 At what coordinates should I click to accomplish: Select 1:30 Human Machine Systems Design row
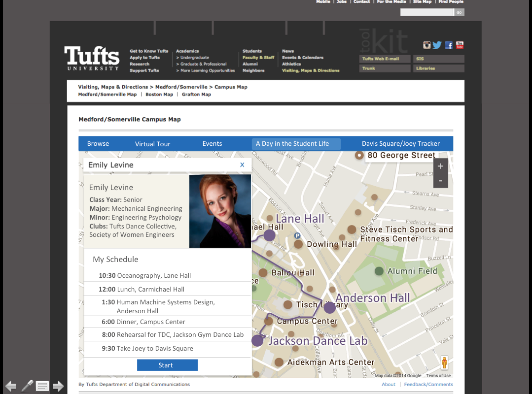point(167,306)
